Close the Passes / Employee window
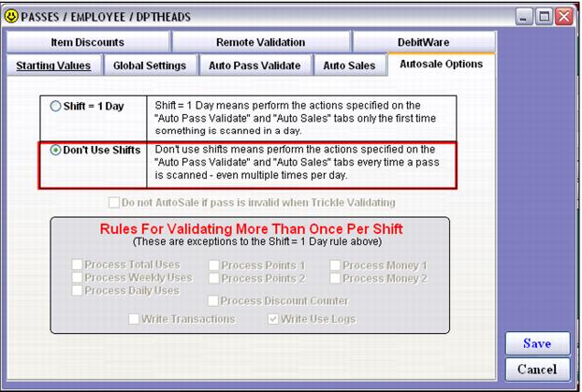Image resolution: width=582 pixels, height=392 pixels. pyautogui.click(x=564, y=17)
